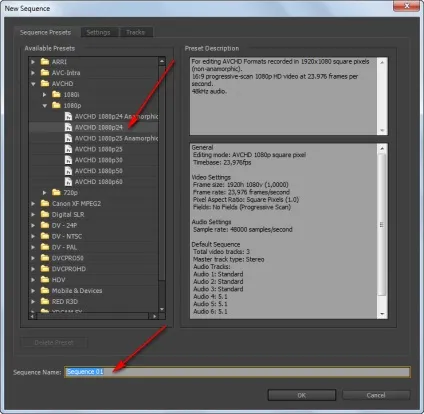Pick the AVCHD 1080p50 preset icon
Image resolution: width=424 pixels, height=414 pixels.
[x=68, y=171]
